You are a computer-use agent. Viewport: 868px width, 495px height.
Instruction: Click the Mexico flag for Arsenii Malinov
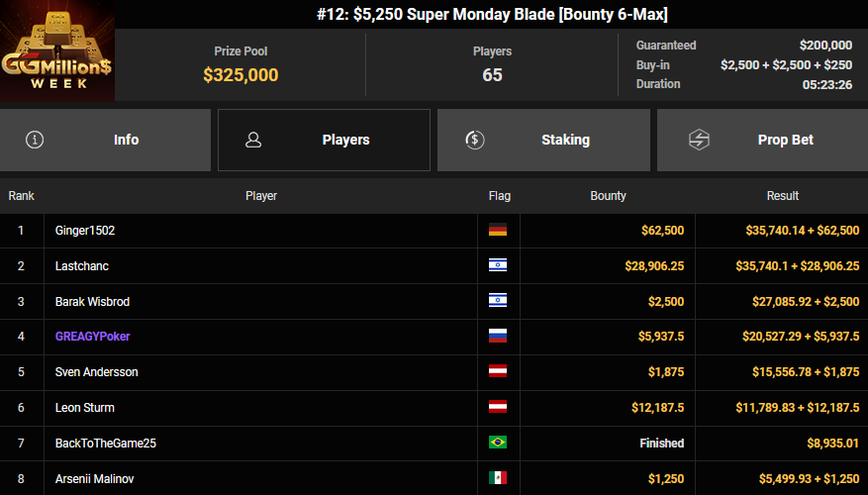click(x=498, y=478)
